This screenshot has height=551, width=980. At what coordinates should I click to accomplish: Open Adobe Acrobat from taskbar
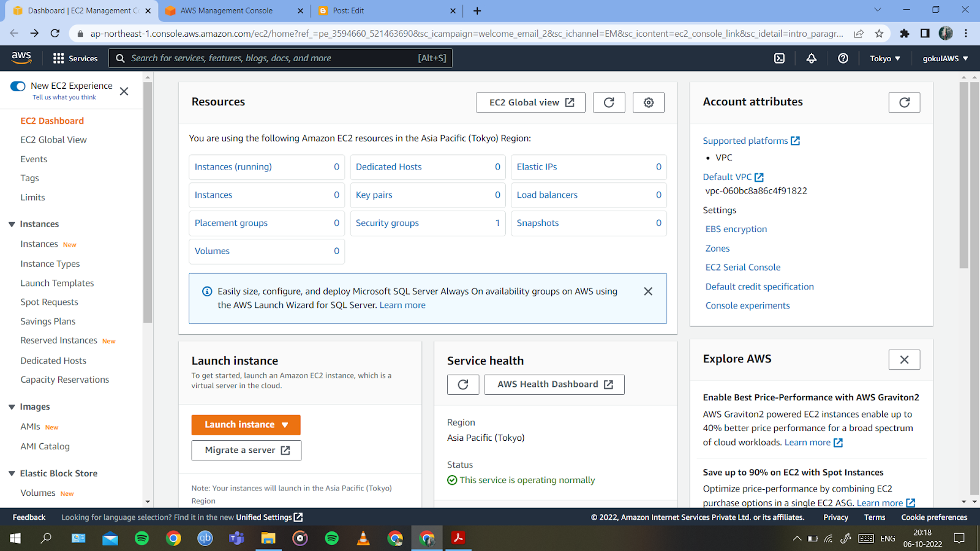pos(458,538)
